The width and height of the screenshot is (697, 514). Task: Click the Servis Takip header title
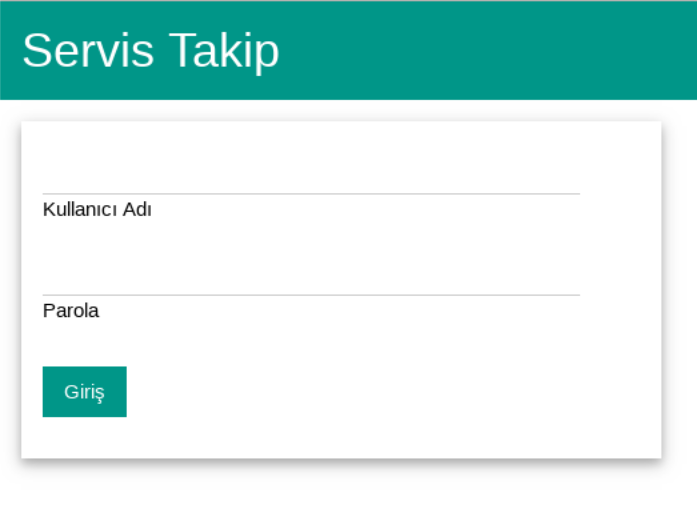(x=150, y=50)
